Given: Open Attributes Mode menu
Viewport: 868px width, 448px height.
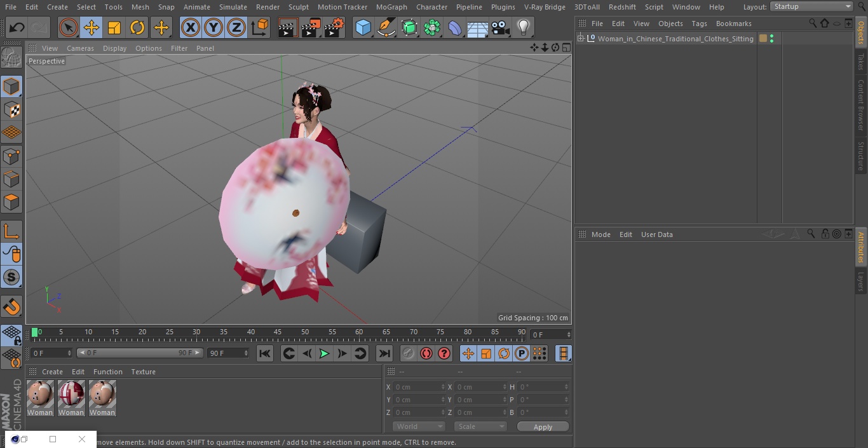Looking at the screenshot, I should [x=600, y=234].
